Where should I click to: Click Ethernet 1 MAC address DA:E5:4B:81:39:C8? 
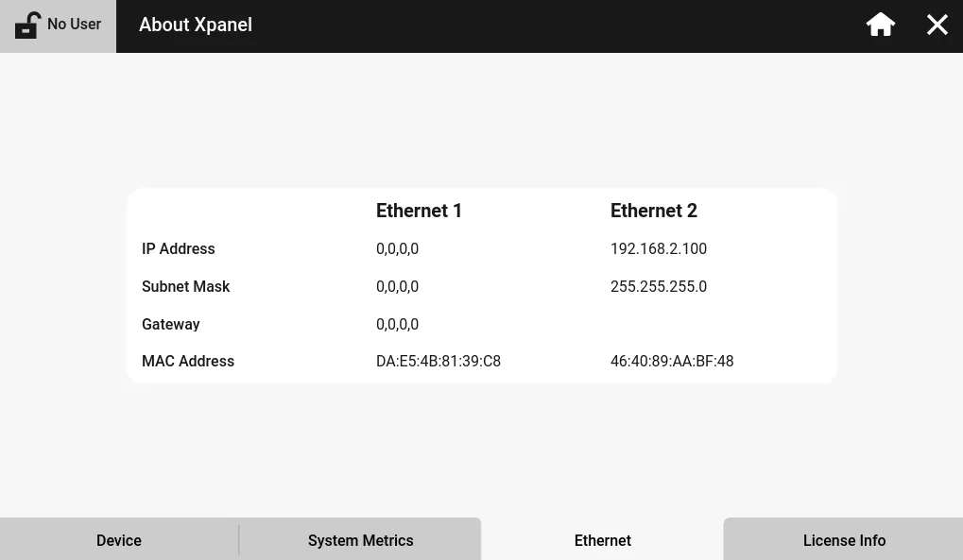click(438, 362)
